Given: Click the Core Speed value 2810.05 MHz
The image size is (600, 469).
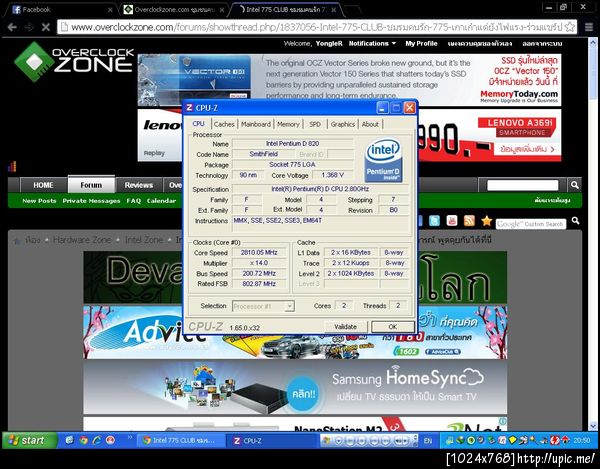Looking at the screenshot, I should 259,252.
